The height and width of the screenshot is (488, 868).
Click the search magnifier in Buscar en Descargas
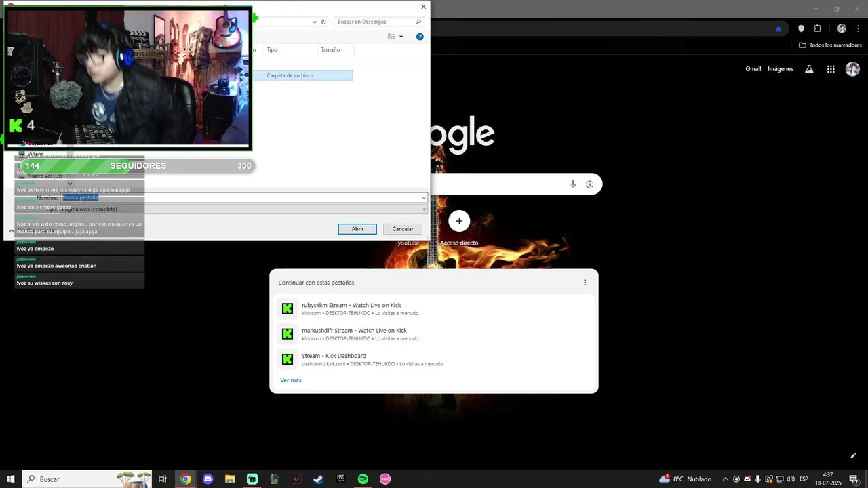(418, 22)
